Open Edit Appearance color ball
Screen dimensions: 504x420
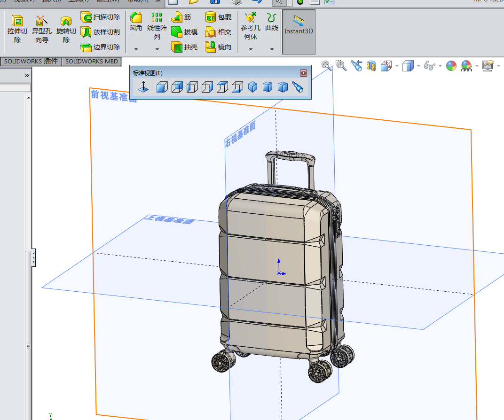[x=451, y=66]
